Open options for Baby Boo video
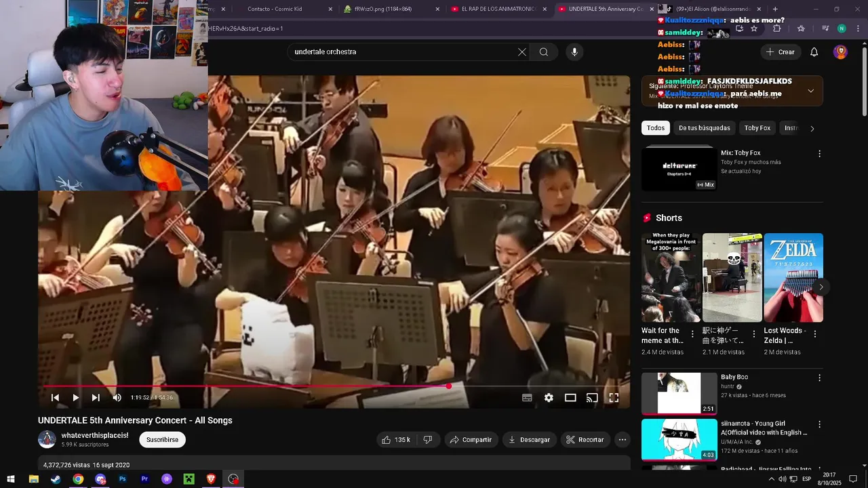The image size is (868, 488). [x=819, y=378]
